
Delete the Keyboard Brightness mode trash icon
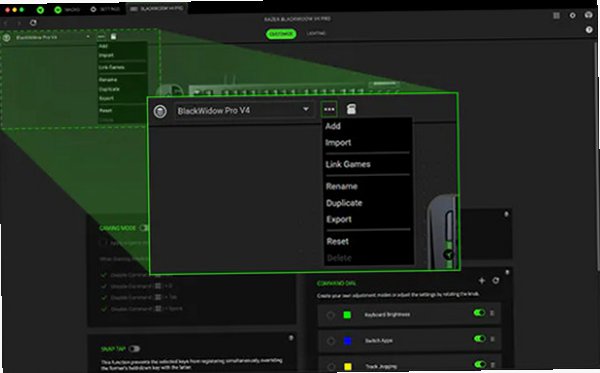coord(492,313)
